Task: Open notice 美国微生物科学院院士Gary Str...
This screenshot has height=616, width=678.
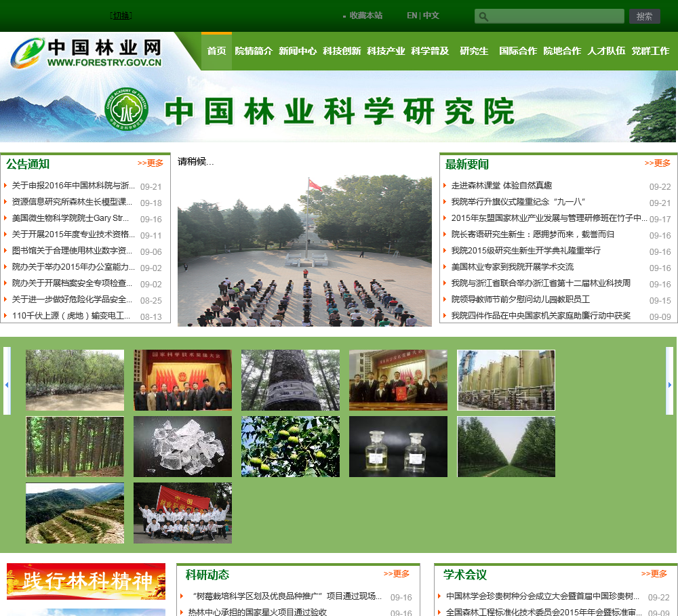Action: [70, 218]
